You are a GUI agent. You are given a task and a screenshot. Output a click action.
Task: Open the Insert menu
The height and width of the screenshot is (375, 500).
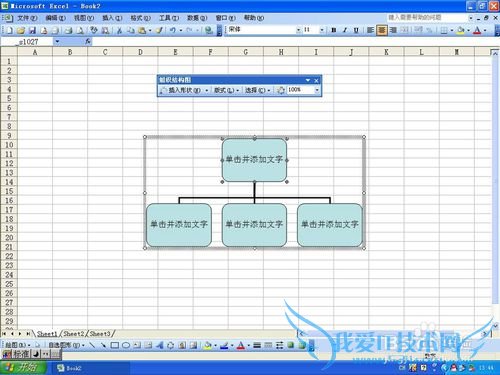point(112,18)
